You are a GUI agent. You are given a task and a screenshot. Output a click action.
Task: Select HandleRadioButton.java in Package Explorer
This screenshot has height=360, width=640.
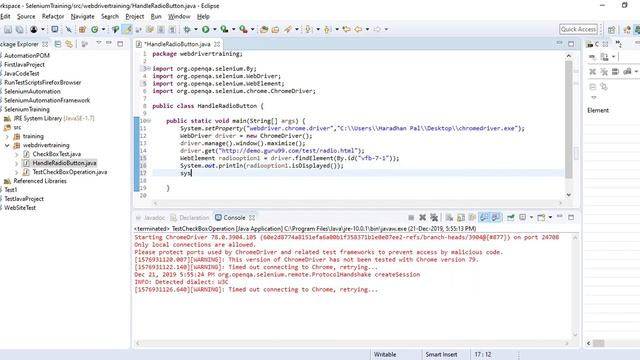pos(64,163)
